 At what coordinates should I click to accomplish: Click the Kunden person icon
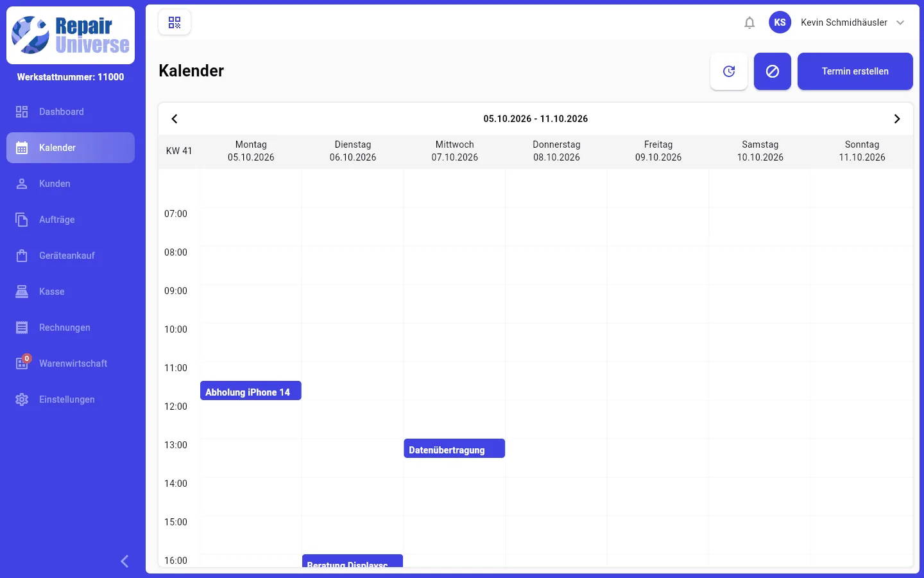(x=22, y=184)
